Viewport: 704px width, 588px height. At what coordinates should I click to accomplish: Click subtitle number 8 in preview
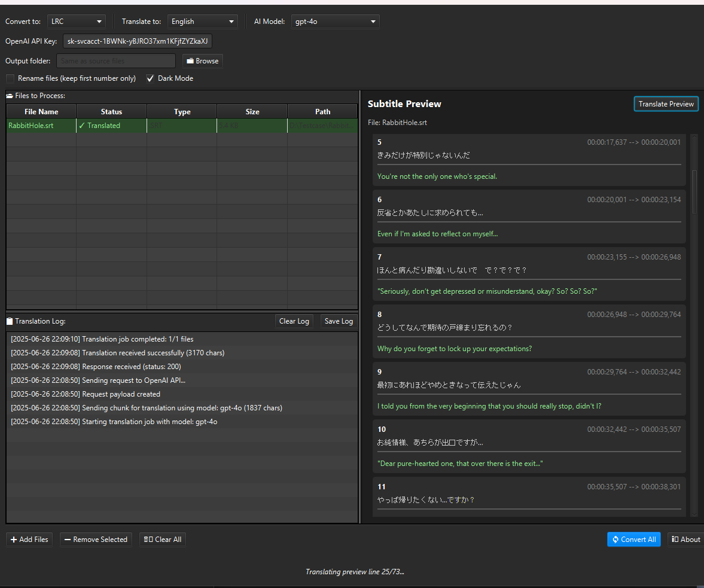click(379, 315)
